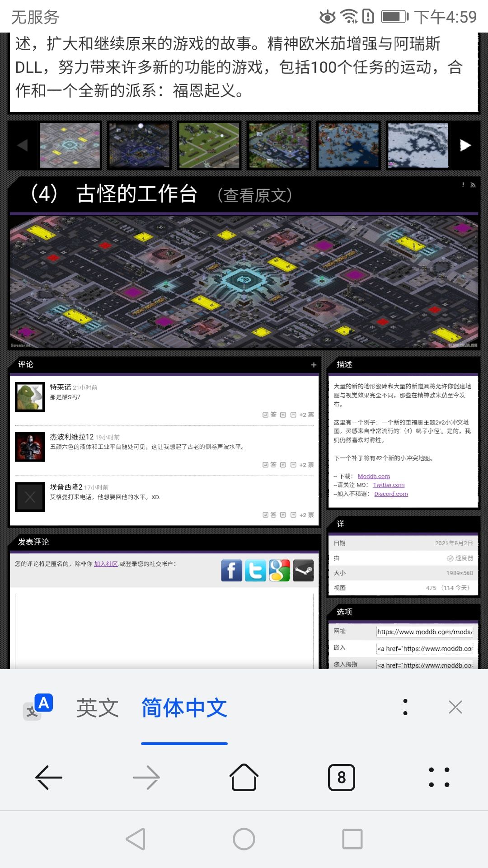The image size is (488, 868).
Task: Reply to 埃普西隆2's comment
Action: click(269, 515)
